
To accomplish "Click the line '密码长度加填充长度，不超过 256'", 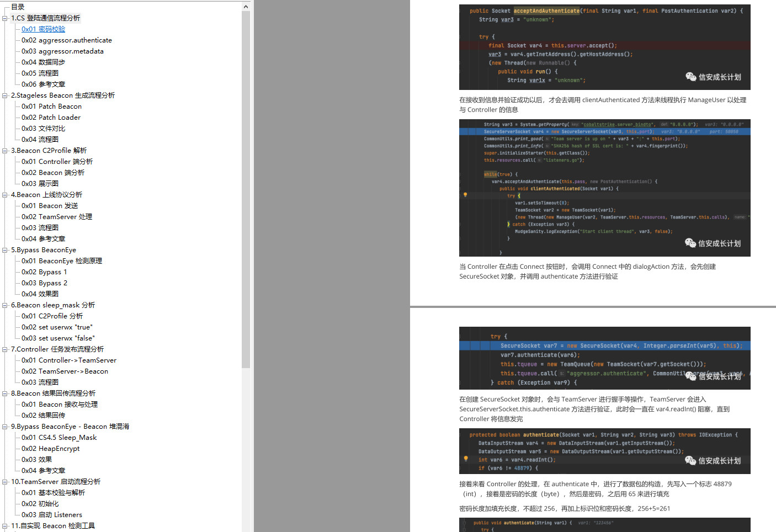I will pyautogui.click(x=565, y=509).
